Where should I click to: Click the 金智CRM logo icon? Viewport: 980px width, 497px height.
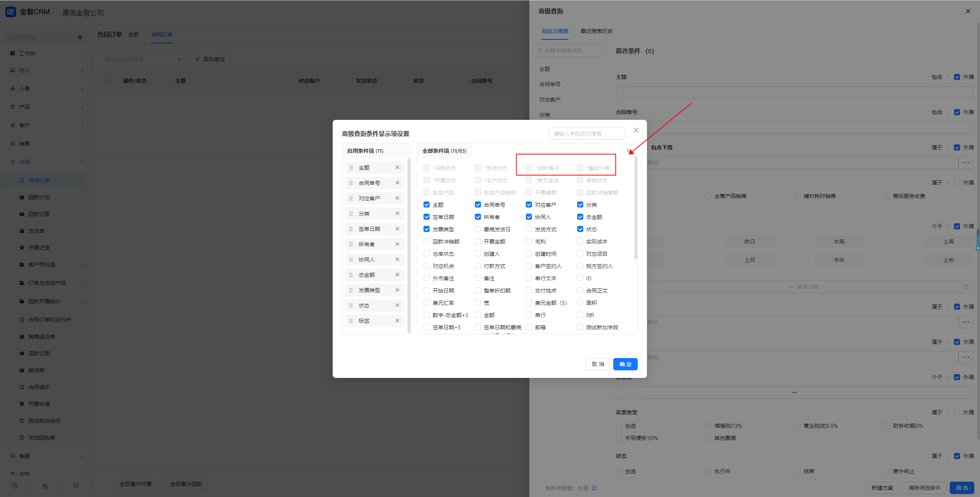(11, 12)
